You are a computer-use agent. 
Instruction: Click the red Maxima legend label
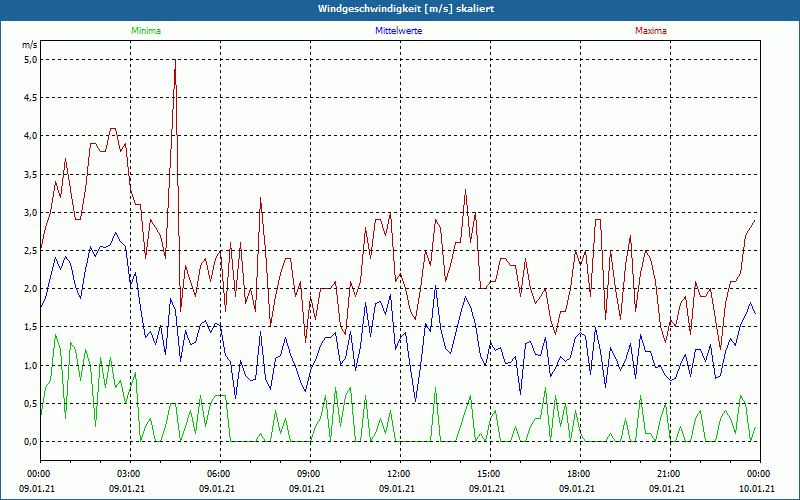(x=651, y=31)
